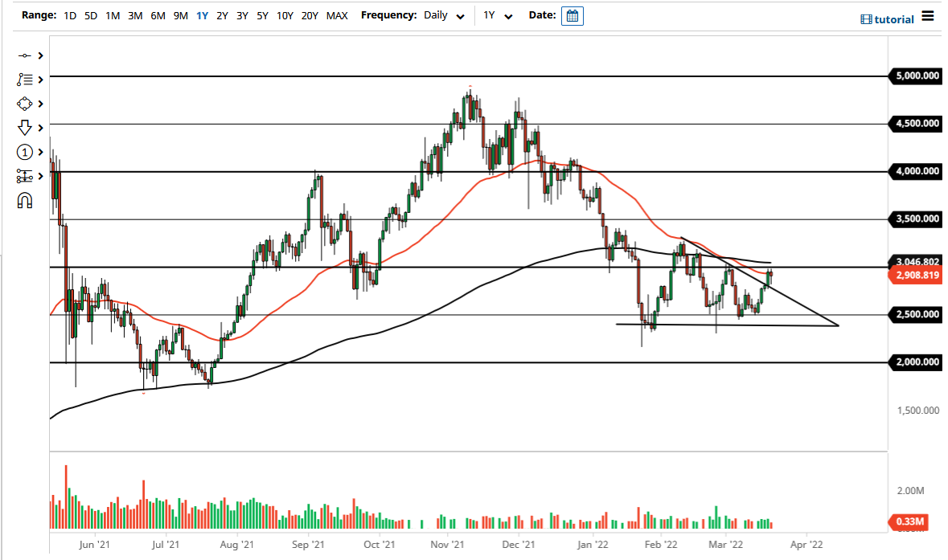Screen dimensions: 948x560
Task: Click the Nov '21 date axis label
Action: click(x=447, y=544)
